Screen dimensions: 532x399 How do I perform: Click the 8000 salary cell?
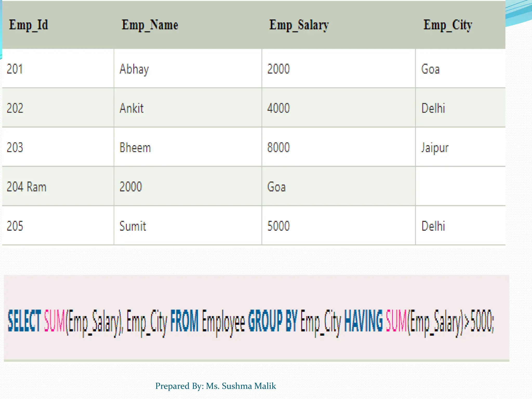pyautogui.click(x=278, y=148)
